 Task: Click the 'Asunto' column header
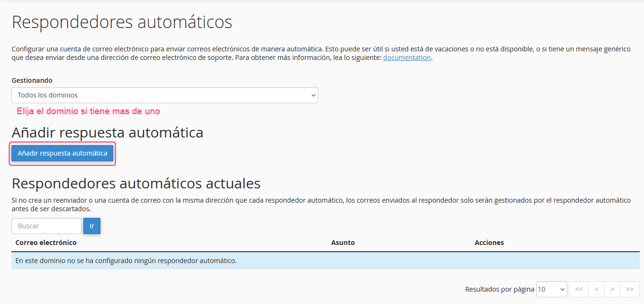(x=343, y=243)
